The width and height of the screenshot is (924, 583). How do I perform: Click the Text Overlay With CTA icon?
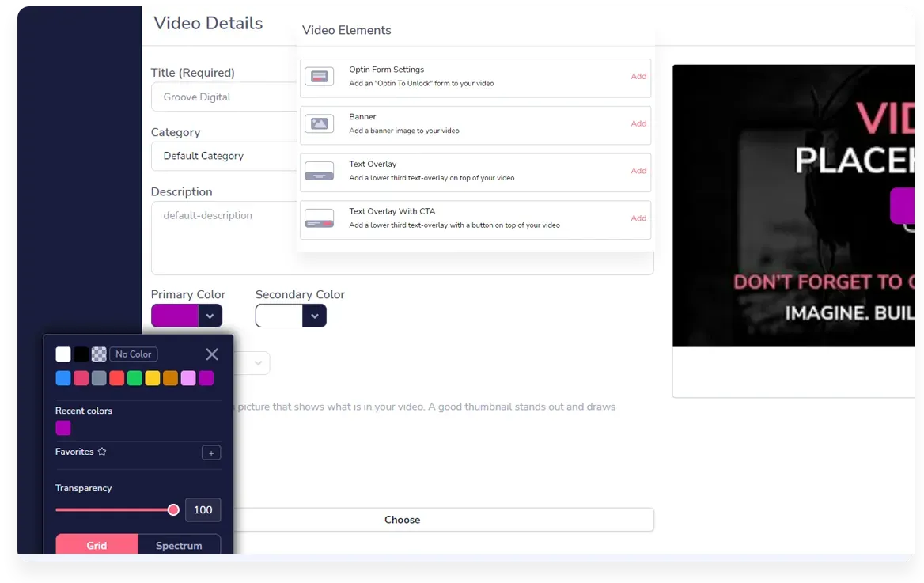(319, 218)
